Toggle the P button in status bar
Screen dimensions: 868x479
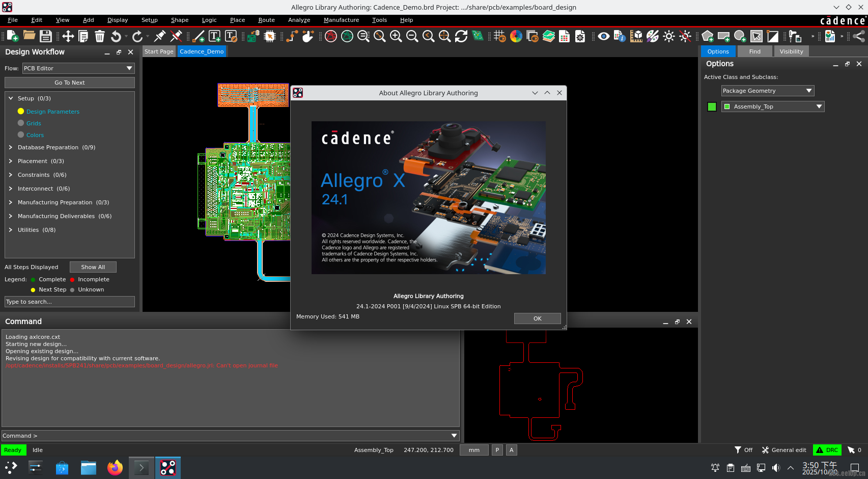(497, 450)
